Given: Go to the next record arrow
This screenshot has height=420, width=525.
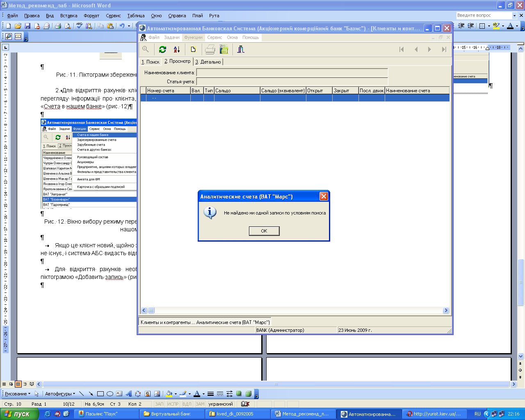Looking at the screenshot, I should [x=429, y=50].
